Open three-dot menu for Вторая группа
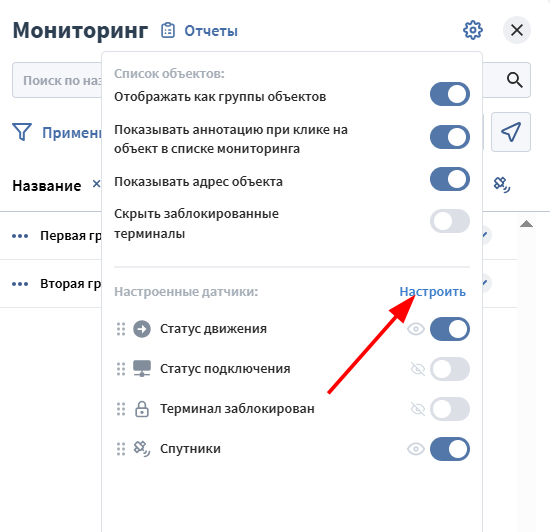The height and width of the screenshot is (532, 550). click(20, 284)
